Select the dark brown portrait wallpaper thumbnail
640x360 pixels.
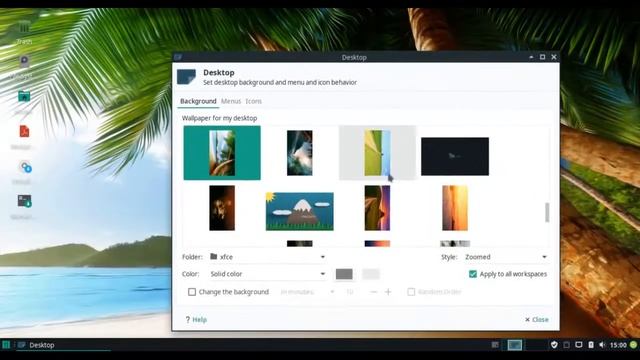click(x=222, y=208)
